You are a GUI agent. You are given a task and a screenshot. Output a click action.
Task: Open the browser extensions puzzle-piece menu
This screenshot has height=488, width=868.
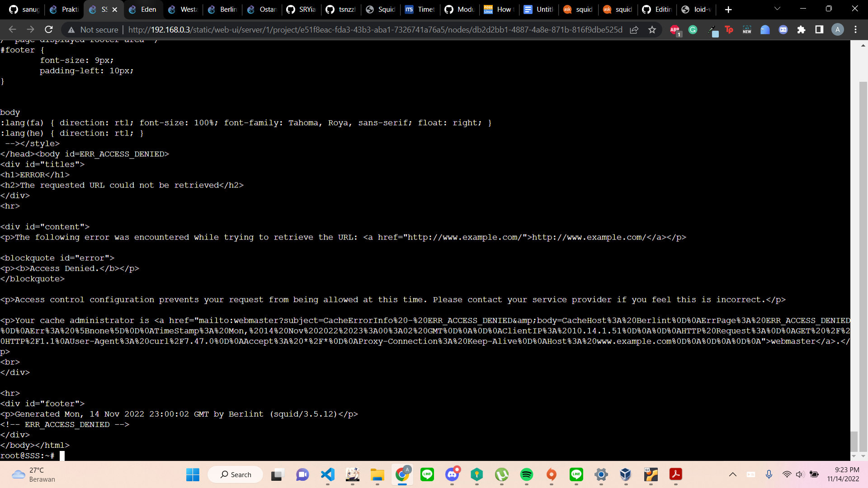point(802,29)
